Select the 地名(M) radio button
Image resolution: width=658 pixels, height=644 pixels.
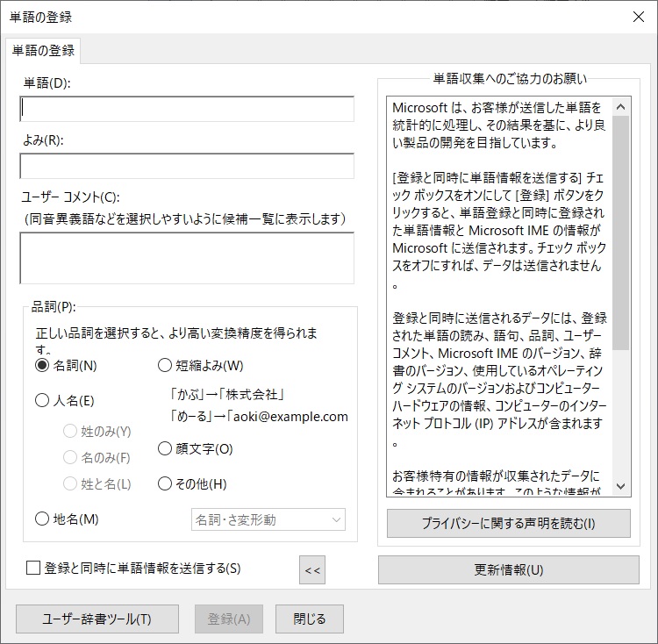[x=42, y=519]
